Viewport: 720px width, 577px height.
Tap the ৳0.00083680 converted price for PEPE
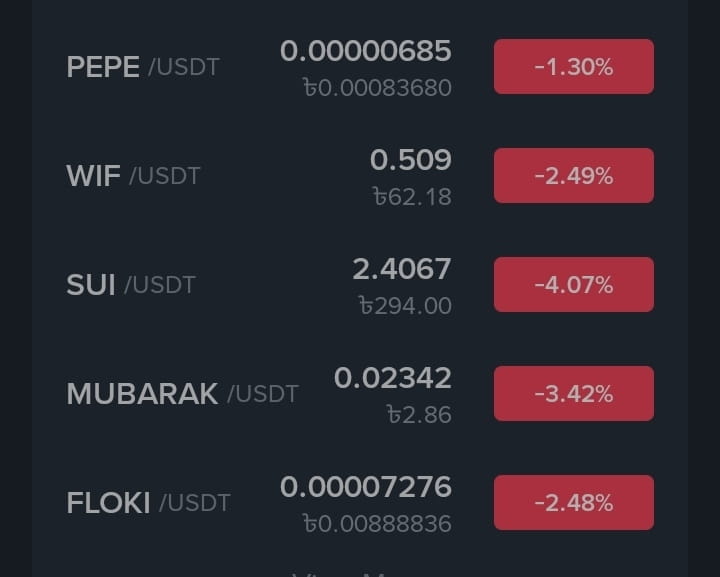point(377,88)
